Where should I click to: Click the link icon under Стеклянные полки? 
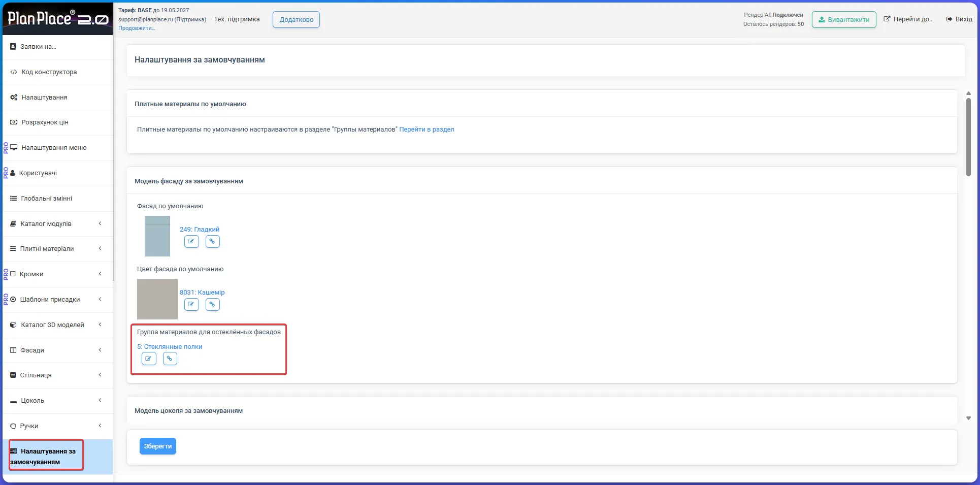click(x=170, y=359)
